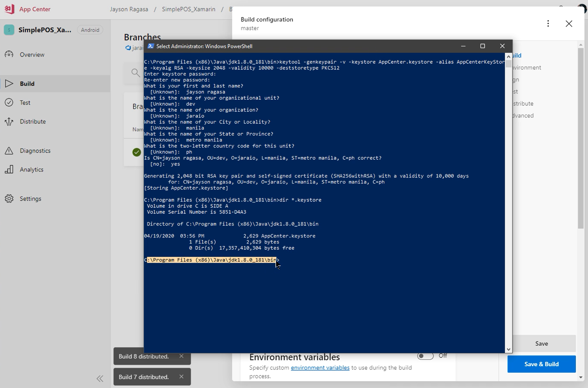Click the App Center title link

pos(35,9)
